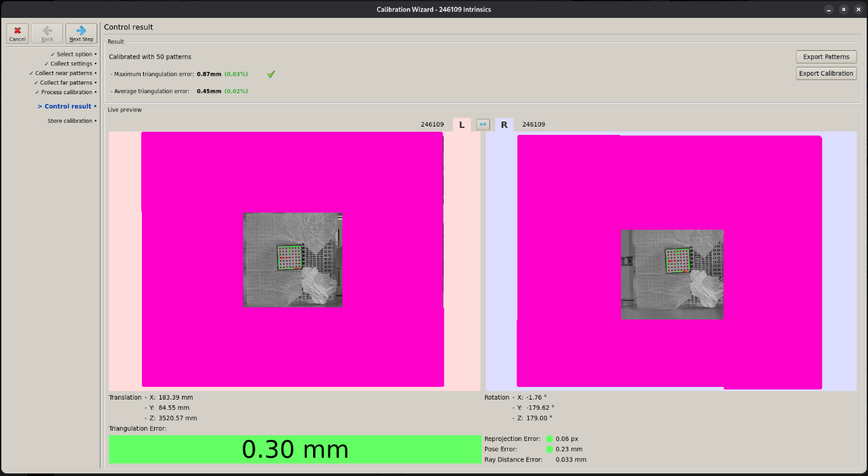Go to Next Step with blue arrow
The image size is (868, 476).
pos(81,33)
